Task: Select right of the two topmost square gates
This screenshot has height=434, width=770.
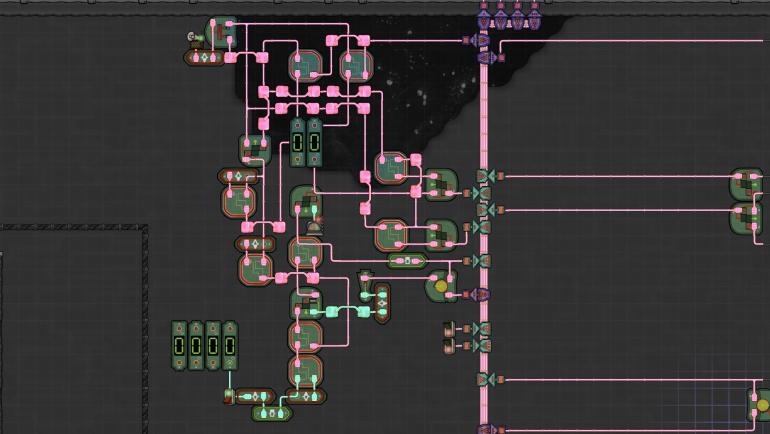Action: tap(356, 66)
